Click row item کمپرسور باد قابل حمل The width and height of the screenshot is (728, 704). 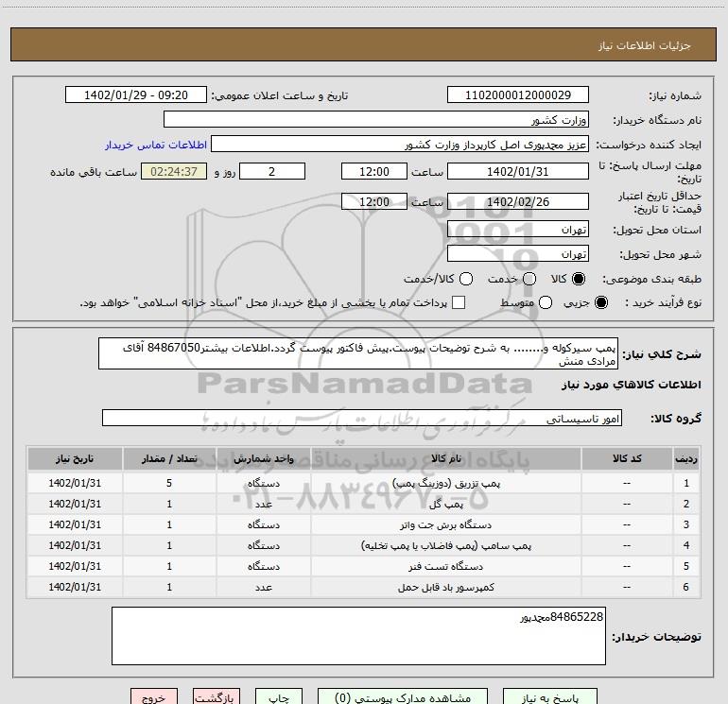tap(445, 587)
